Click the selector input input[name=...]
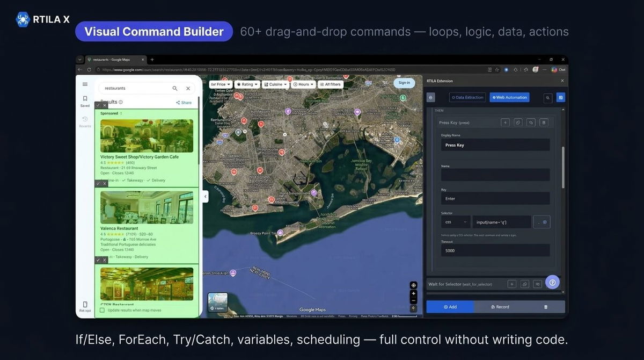 502,222
